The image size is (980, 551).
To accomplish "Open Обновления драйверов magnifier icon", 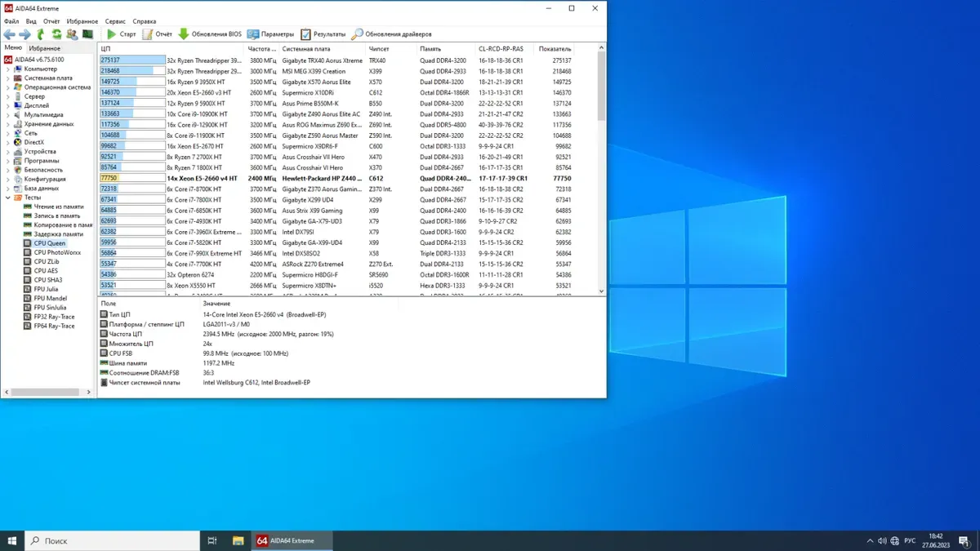I will pyautogui.click(x=358, y=34).
